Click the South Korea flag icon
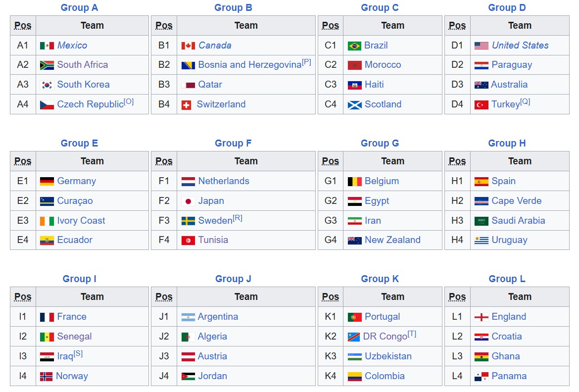The image size is (579, 392). click(47, 85)
